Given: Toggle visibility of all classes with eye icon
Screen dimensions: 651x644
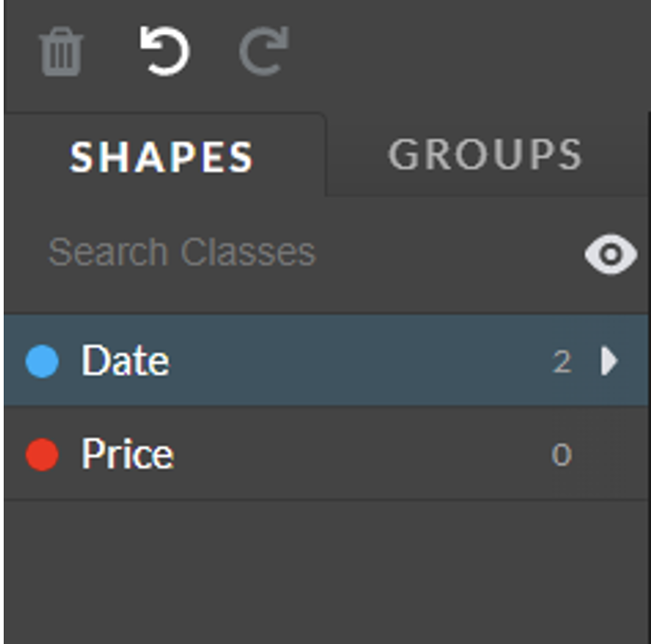Looking at the screenshot, I should click(x=611, y=254).
